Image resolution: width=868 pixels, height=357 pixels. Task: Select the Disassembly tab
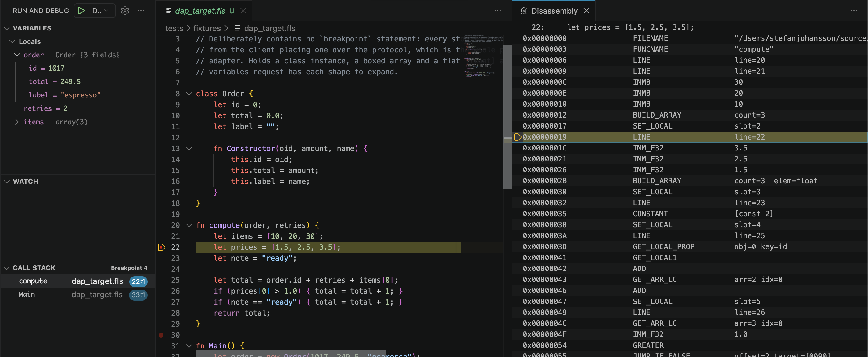pyautogui.click(x=554, y=11)
